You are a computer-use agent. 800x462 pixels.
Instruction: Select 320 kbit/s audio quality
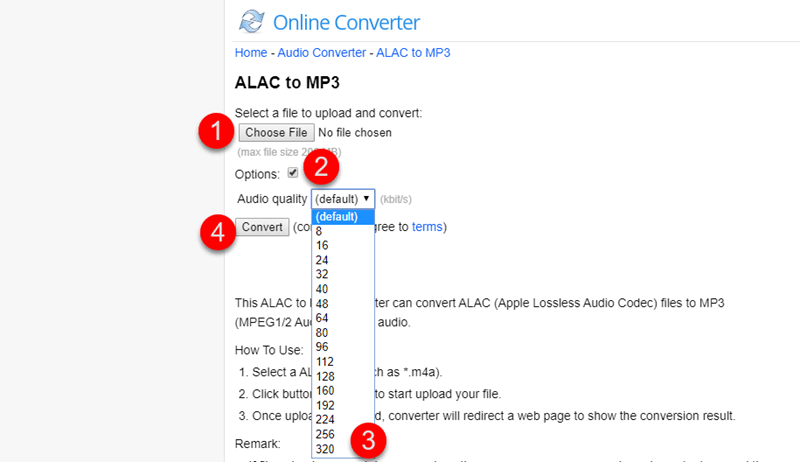pyautogui.click(x=324, y=449)
